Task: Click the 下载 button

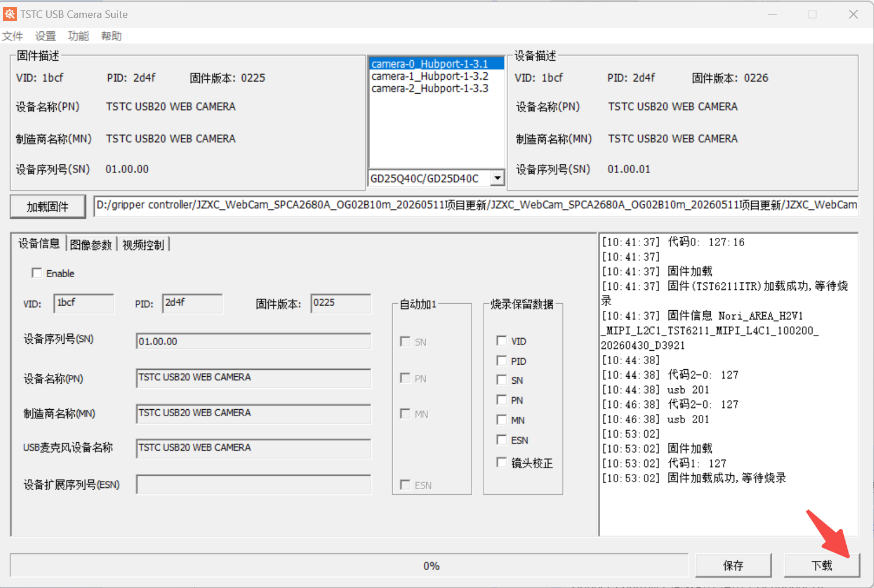Action: (822, 565)
